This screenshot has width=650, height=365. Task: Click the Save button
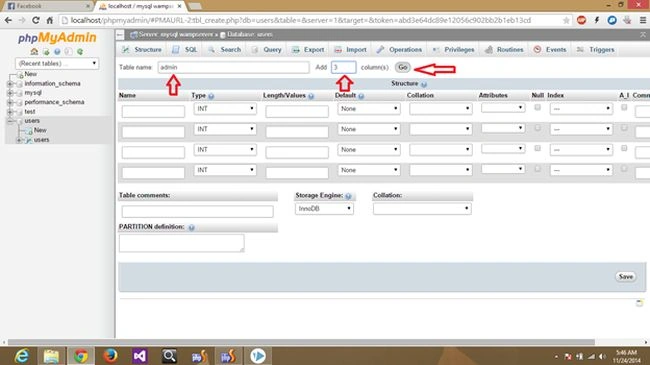pyautogui.click(x=626, y=277)
